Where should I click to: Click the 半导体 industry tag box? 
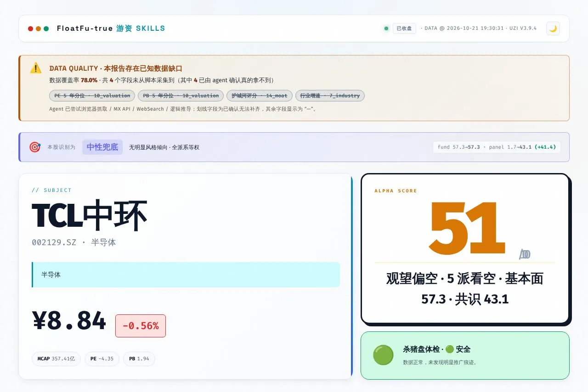click(186, 274)
